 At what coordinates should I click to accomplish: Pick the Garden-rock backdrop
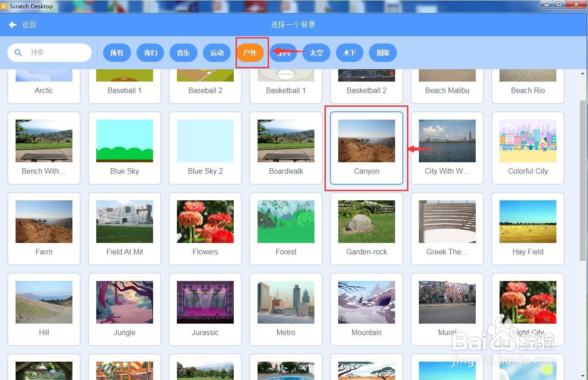(367, 229)
